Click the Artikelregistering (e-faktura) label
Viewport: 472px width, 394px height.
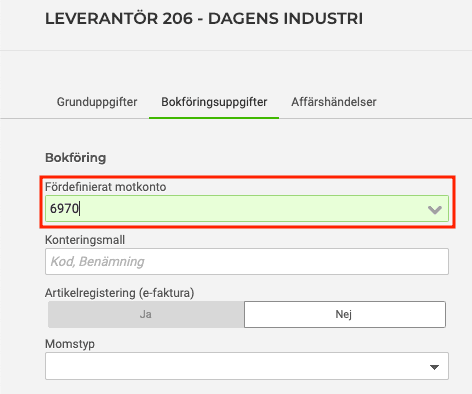coord(119,293)
